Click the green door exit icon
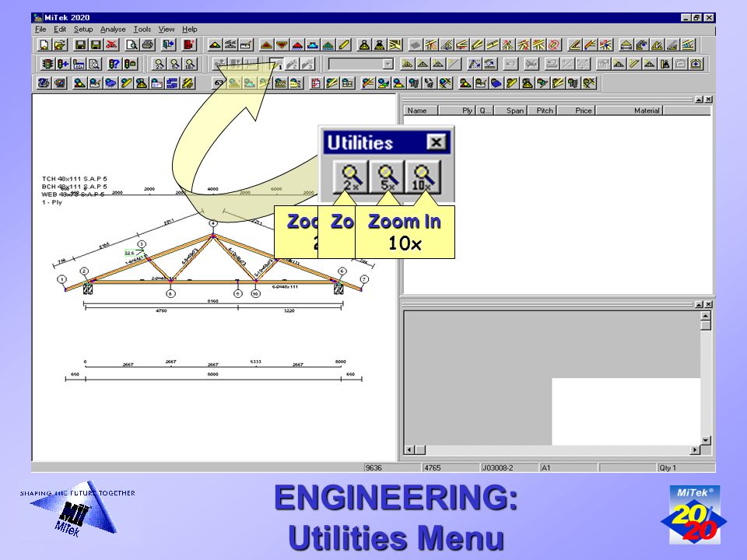Image resolution: width=747 pixels, height=560 pixels. point(169,45)
